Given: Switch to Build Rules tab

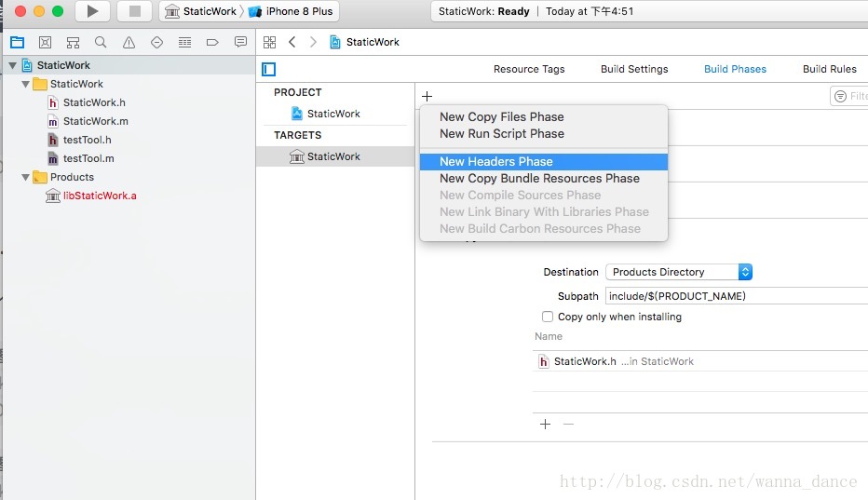Looking at the screenshot, I should 829,69.
